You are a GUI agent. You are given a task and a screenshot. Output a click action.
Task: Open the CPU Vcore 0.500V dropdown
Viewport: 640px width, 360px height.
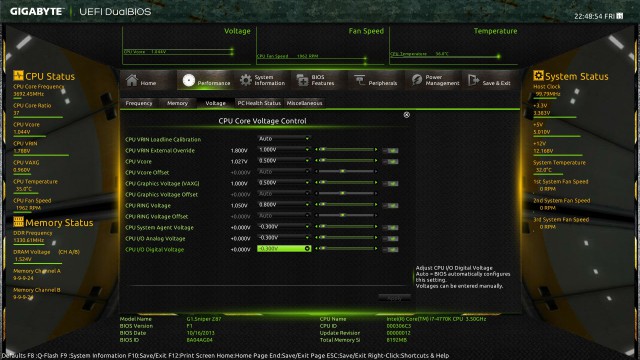pyautogui.click(x=284, y=161)
